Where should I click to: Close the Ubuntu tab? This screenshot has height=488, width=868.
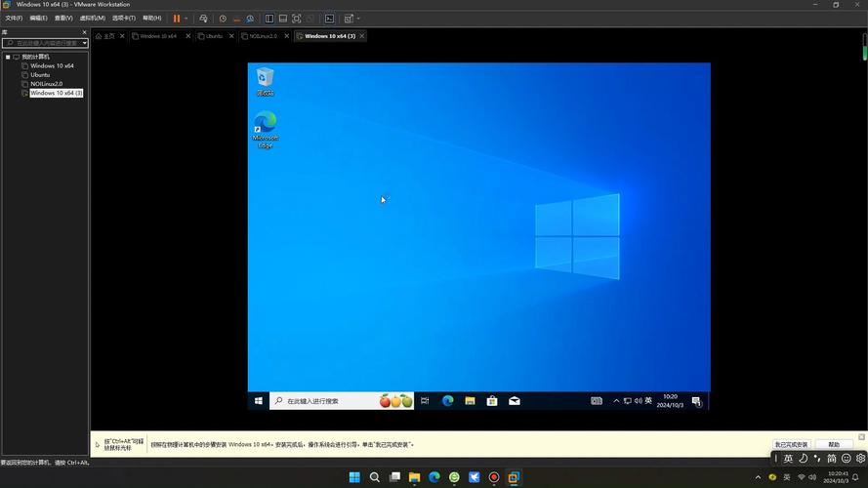(x=231, y=36)
